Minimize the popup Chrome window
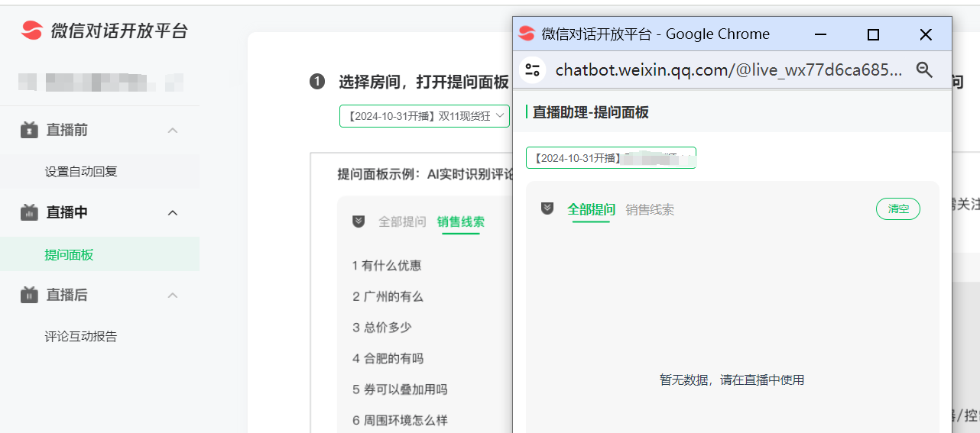Image resolution: width=980 pixels, height=433 pixels. 821,34
